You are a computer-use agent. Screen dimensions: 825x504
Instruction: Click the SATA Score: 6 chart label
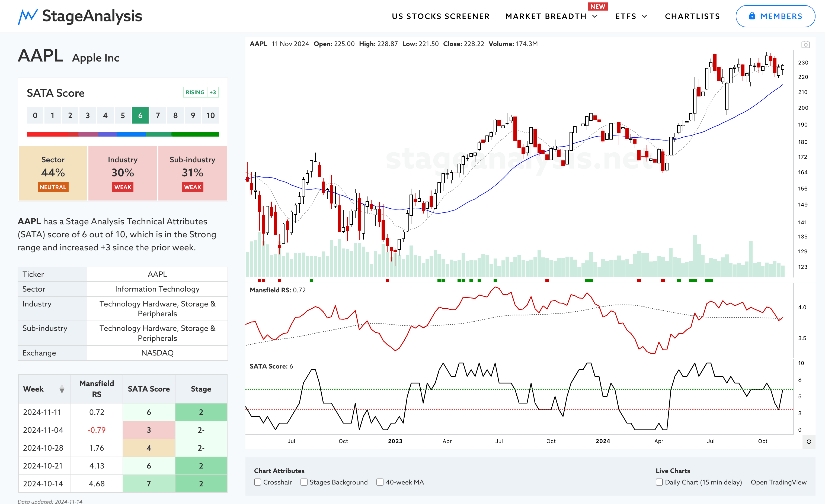point(271,366)
